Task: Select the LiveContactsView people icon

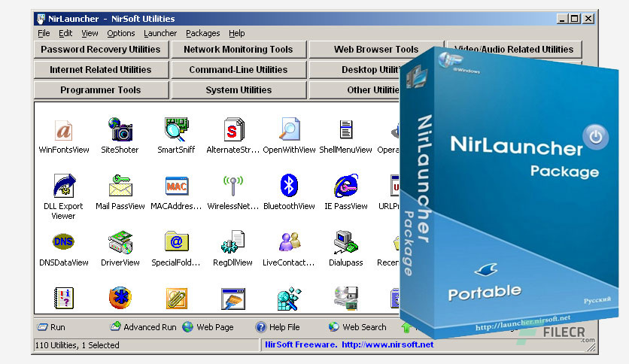Action: pos(289,241)
